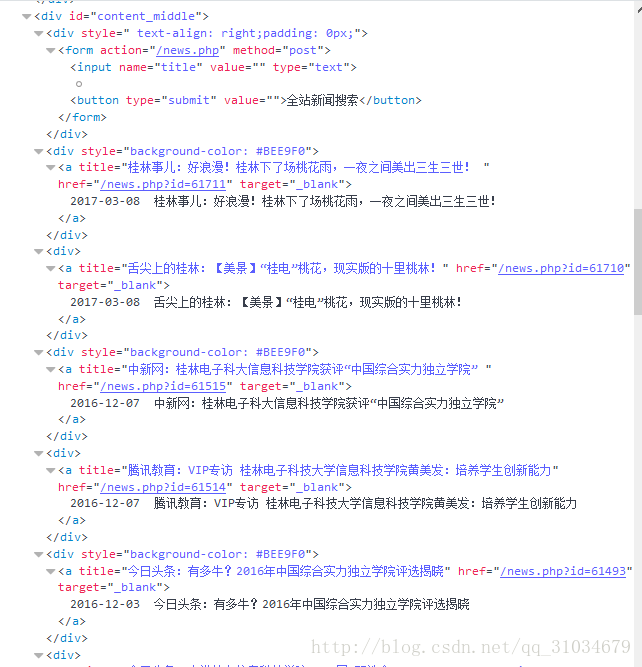Follow the /news.php?id=61710 link
The height and width of the screenshot is (667, 642).
561,268
